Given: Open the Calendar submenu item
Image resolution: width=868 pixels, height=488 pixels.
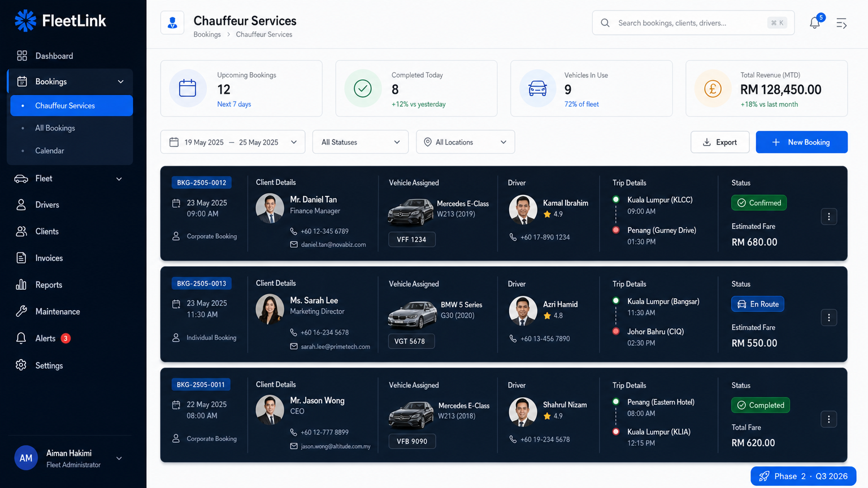Looking at the screenshot, I should point(50,151).
